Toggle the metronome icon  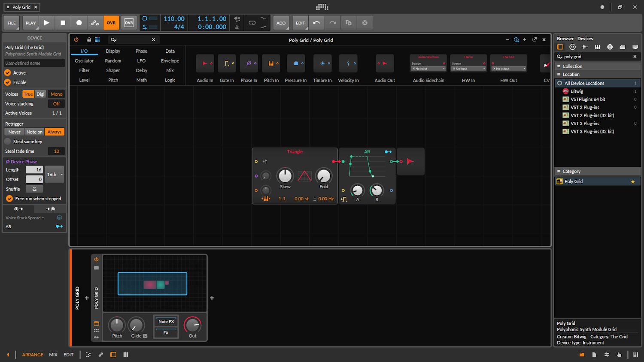coord(237,27)
